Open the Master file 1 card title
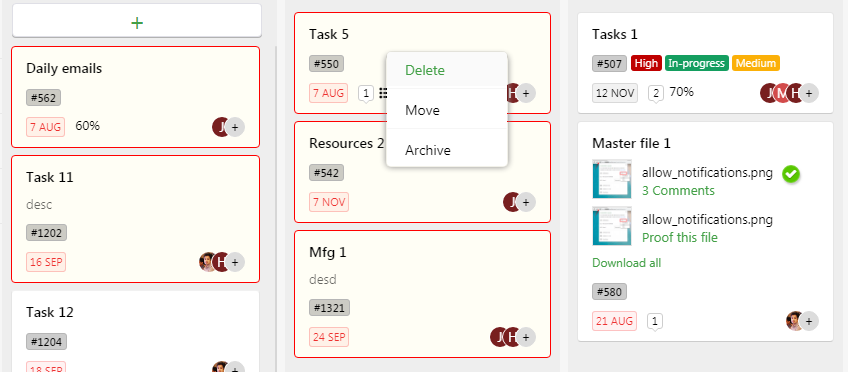Screen dimensions: 848x372 (631, 143)
